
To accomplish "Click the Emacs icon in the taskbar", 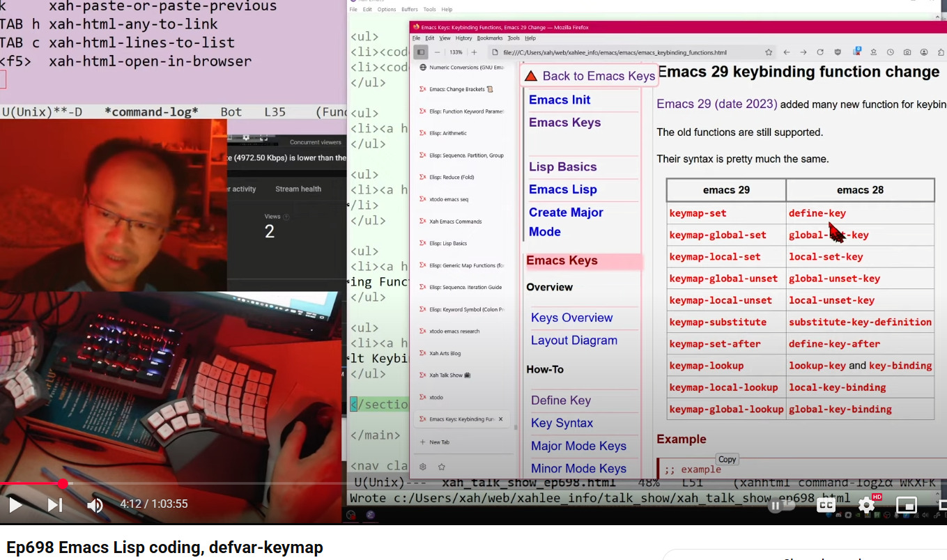I will pyautogui.click(x=371, y=515).
